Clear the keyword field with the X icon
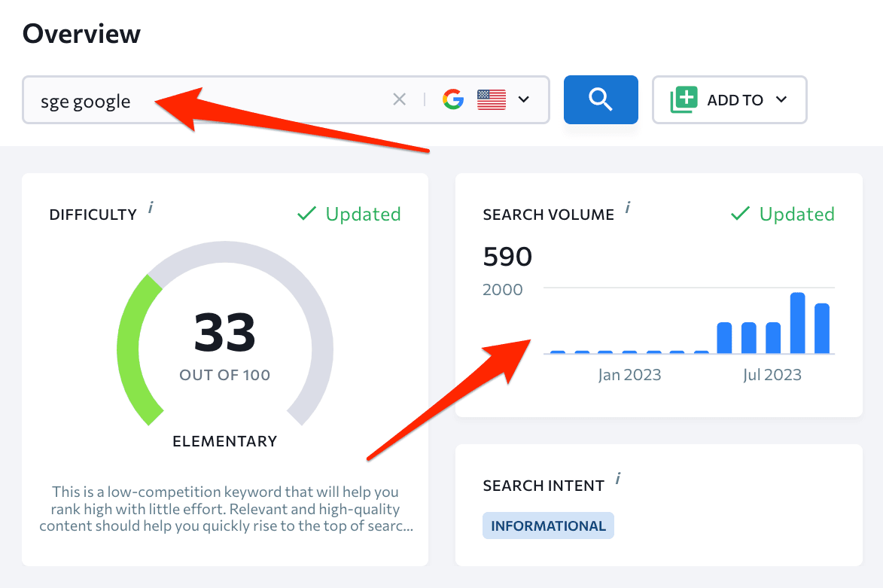The height and width of the screenshot is (588, 883). [399, 99]
